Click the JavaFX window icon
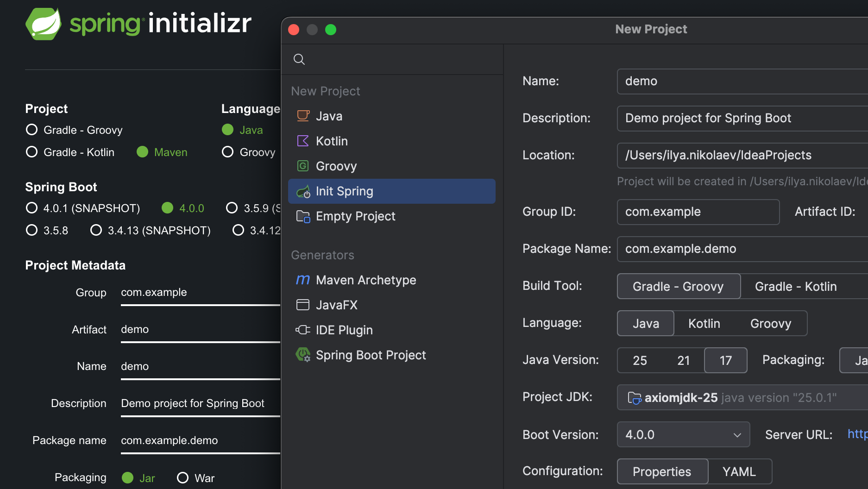The image size is (868, 489). coord(303,305)
